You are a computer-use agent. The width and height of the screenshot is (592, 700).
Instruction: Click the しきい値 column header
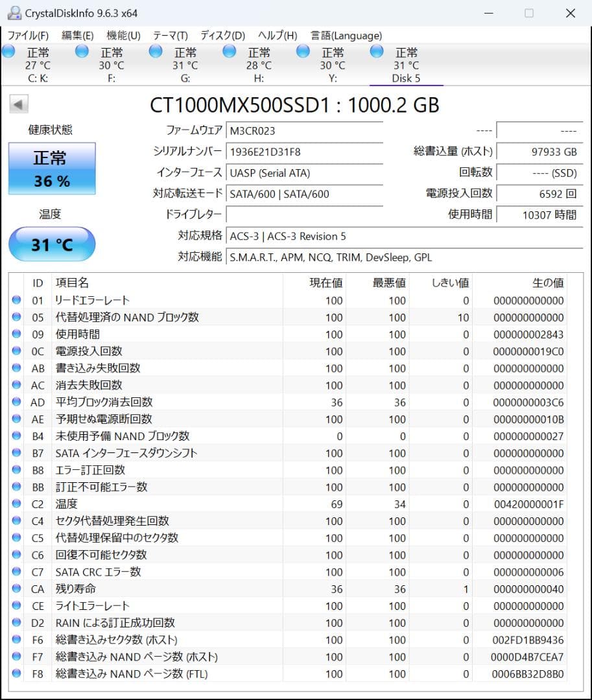(x=450, y=283)
